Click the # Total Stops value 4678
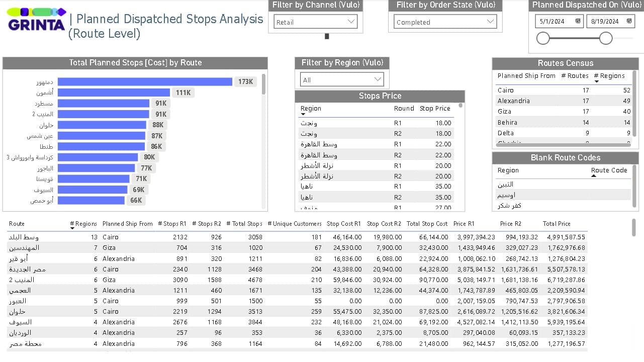 pyautogui.click(x=255, y=280)
